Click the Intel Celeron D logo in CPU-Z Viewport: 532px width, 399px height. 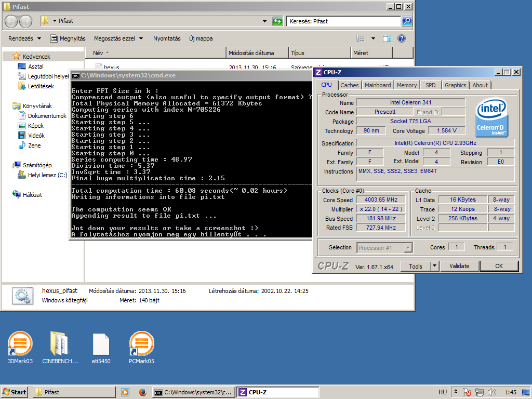pos(491,117)
